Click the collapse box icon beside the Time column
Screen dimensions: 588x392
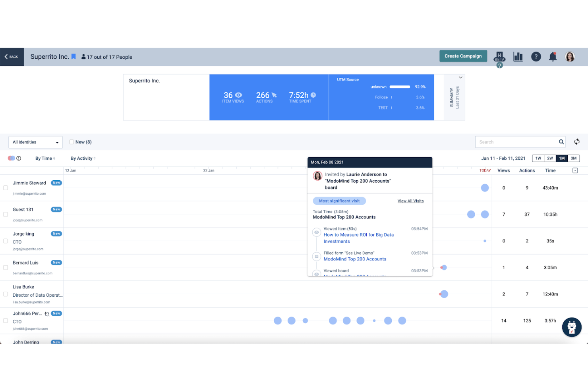[575, 170]
